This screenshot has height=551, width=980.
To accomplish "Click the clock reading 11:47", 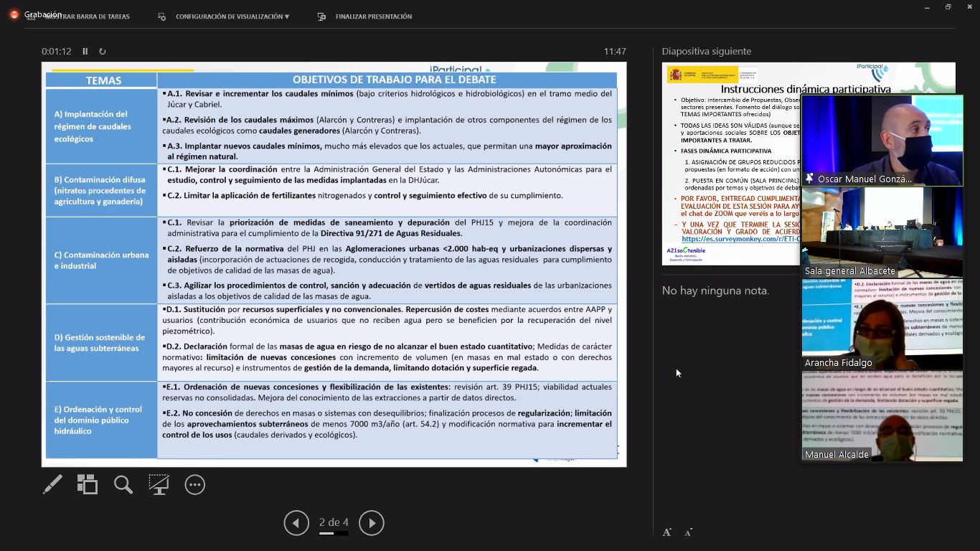I will point(615,52).
